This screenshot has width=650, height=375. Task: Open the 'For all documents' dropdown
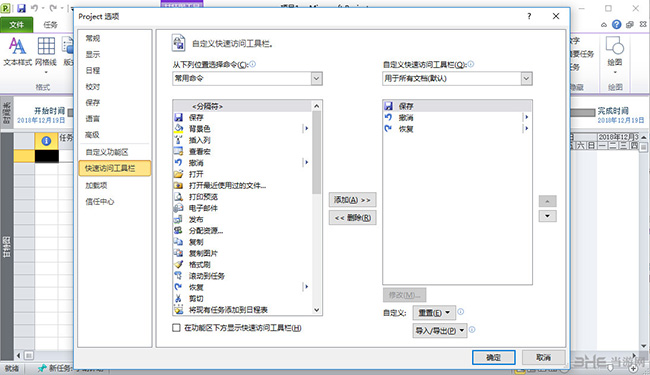click(x=526, y=78)
